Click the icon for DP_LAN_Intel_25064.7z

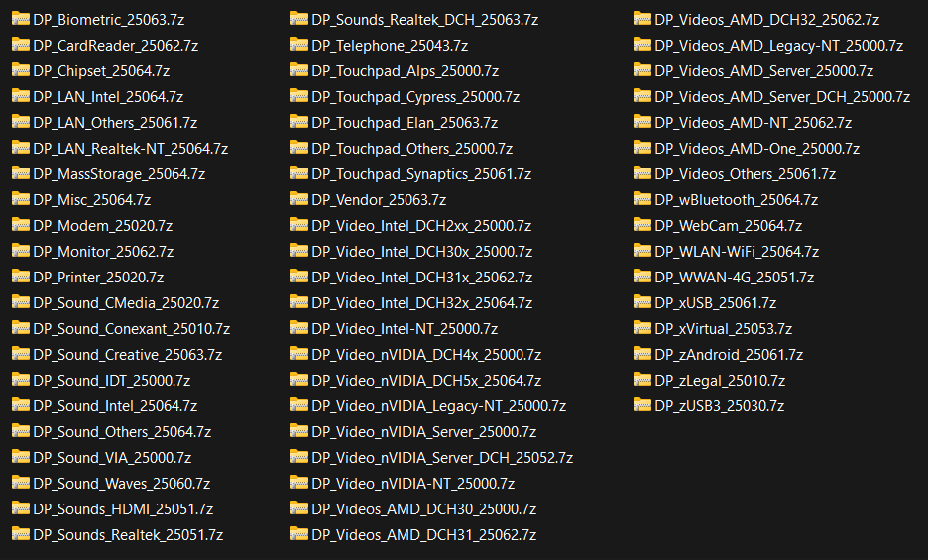21,95
